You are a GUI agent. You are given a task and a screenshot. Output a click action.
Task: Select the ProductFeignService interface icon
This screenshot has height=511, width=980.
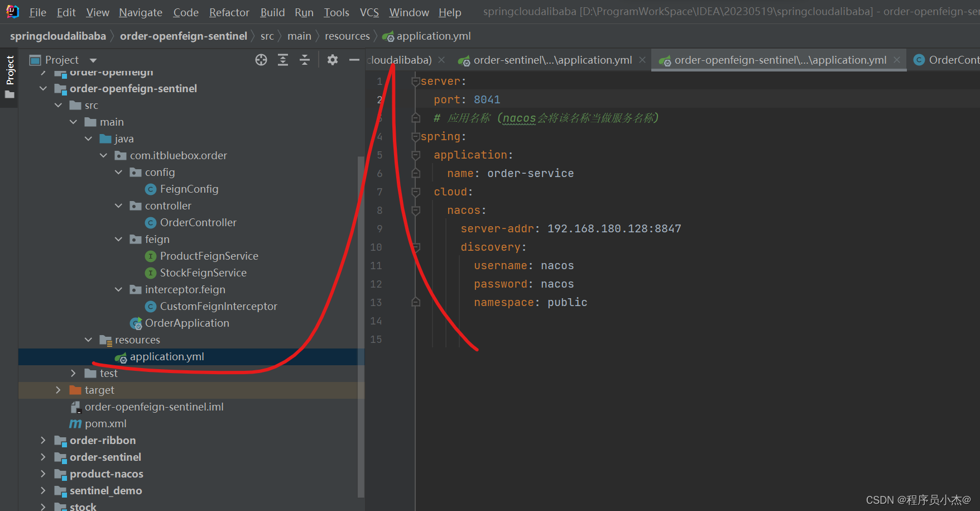pos(150,256)
